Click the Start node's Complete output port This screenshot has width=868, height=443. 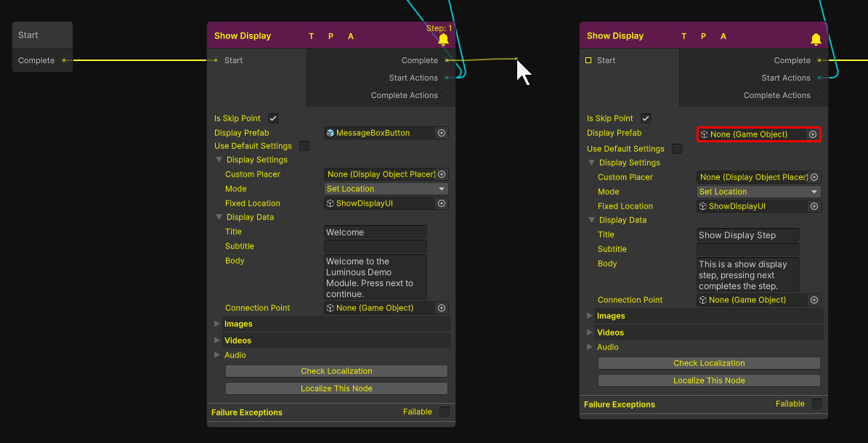(64, 60)
